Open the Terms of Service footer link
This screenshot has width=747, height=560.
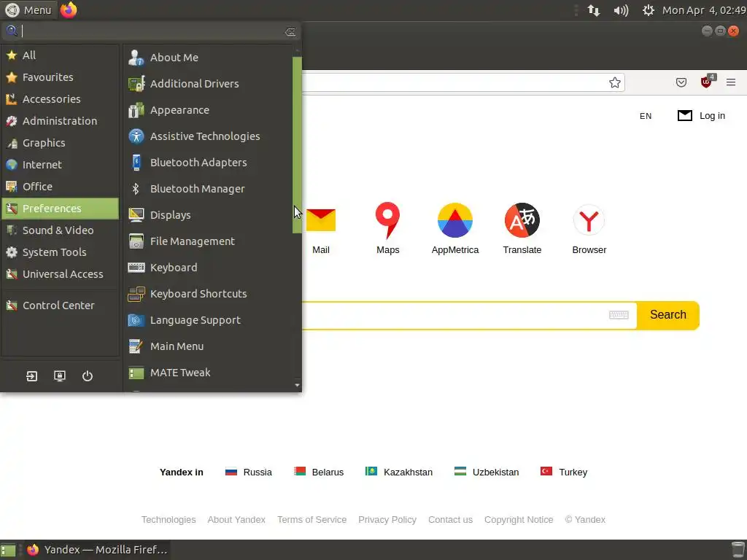(x=311, y=519)
